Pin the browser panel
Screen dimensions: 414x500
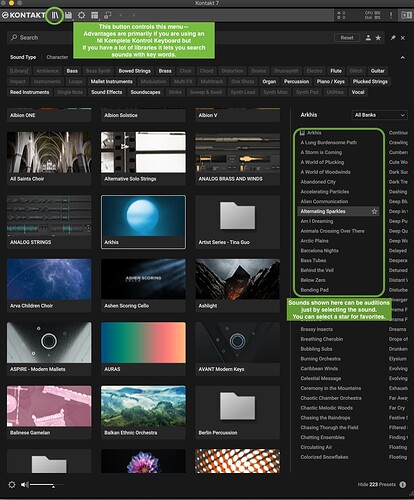393,38
